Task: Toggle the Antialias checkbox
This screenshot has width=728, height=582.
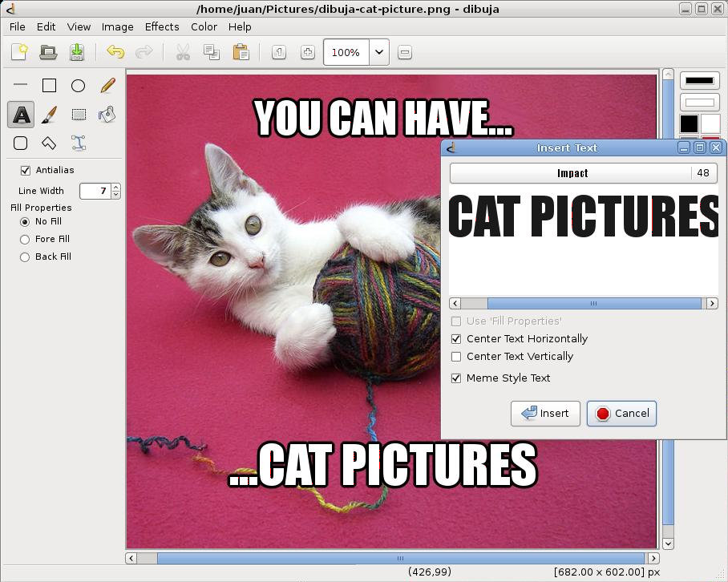Action: click(x=26, y=170)
